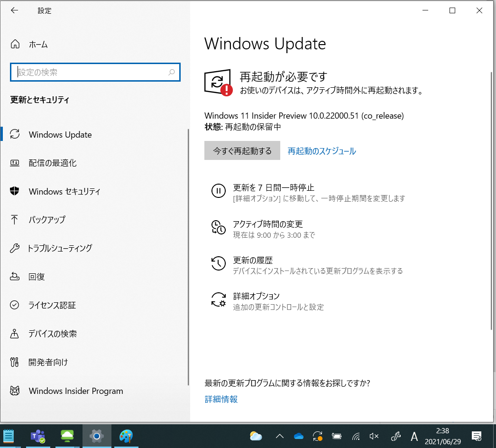The height and width of the screenshot is (448, 496).
Task: Click the Windows 11 Insider Preview 10.0.22000.51 text
Action: point(304,116)
